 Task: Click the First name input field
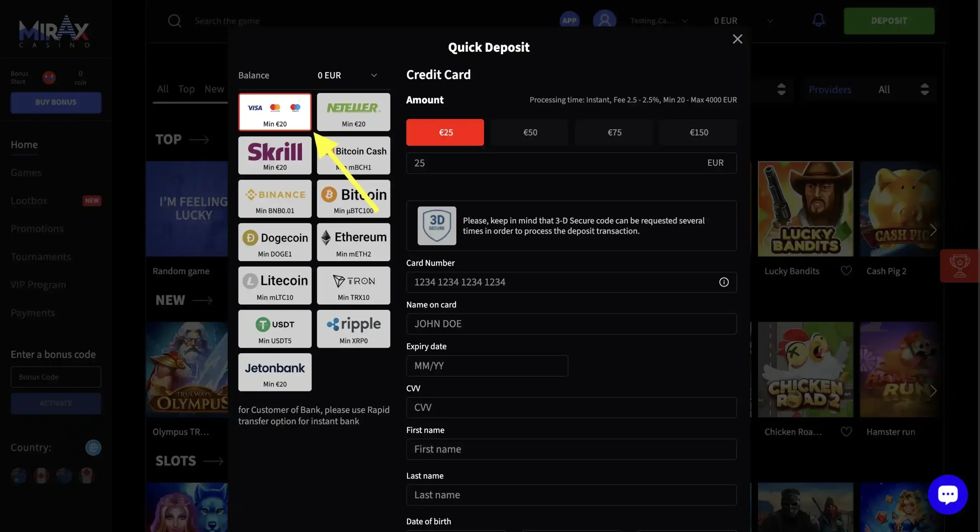coord(571,449)
